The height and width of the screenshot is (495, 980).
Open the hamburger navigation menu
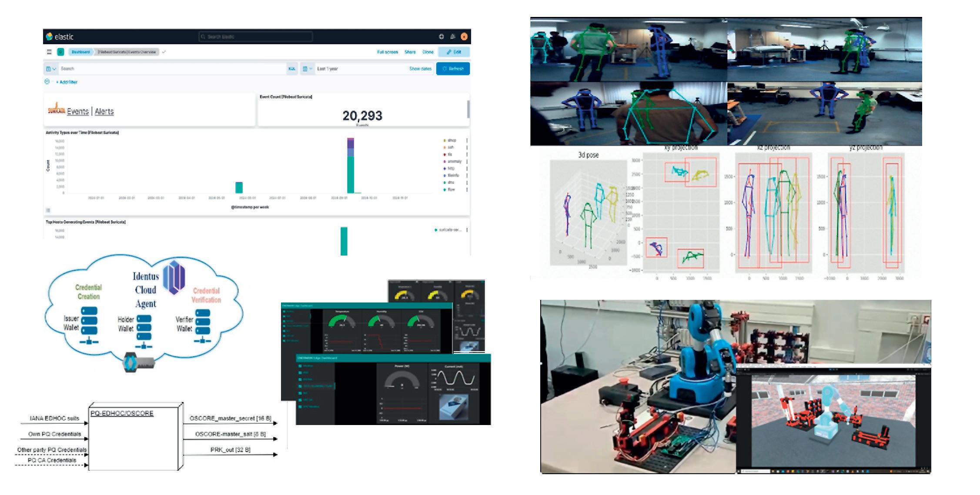49,52
